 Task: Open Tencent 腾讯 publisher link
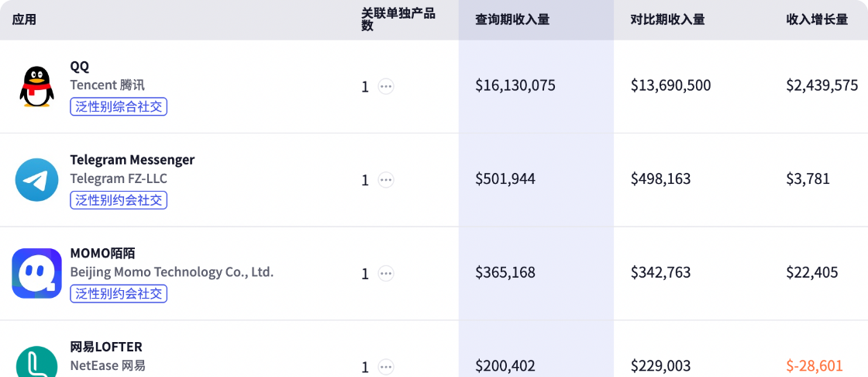click(x=107, y=85)
